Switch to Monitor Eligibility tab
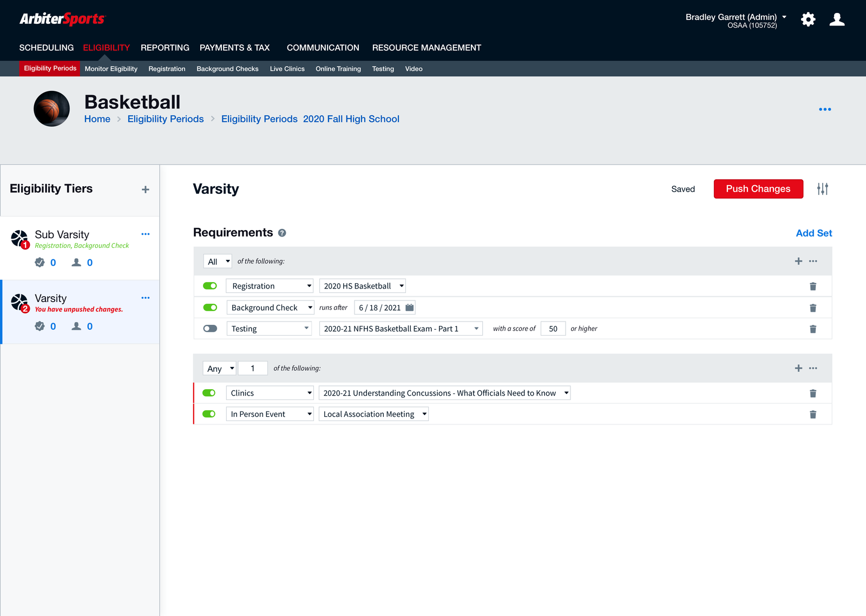The image size is (866, 616). [x=111, y=69]
